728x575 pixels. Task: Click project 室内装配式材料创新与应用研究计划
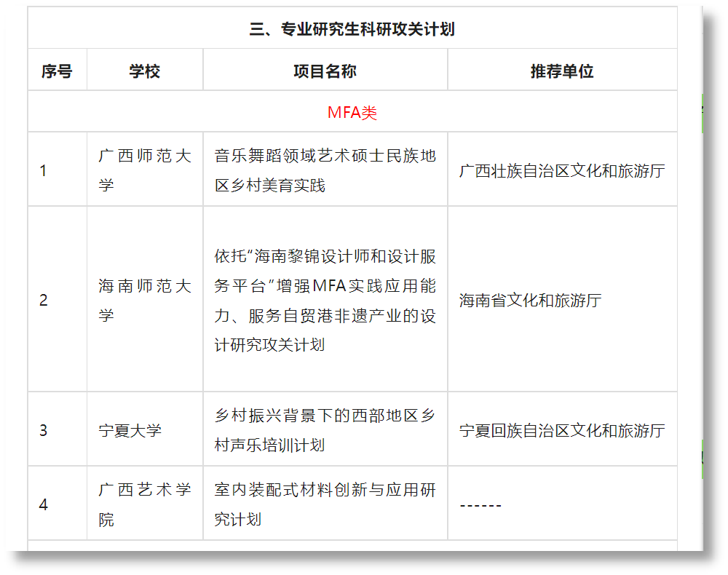(325, 502)
